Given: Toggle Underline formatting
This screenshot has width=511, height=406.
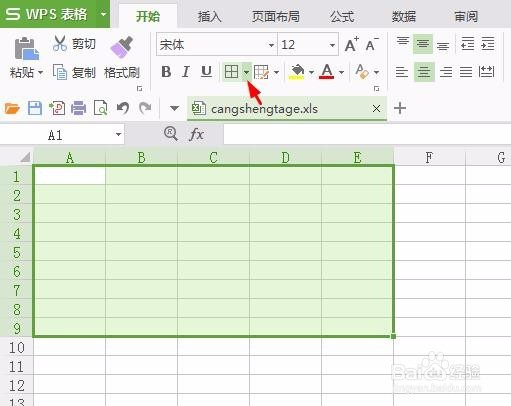Looking at the screenshot, I should pyautogui.click(x=206, y=72).
